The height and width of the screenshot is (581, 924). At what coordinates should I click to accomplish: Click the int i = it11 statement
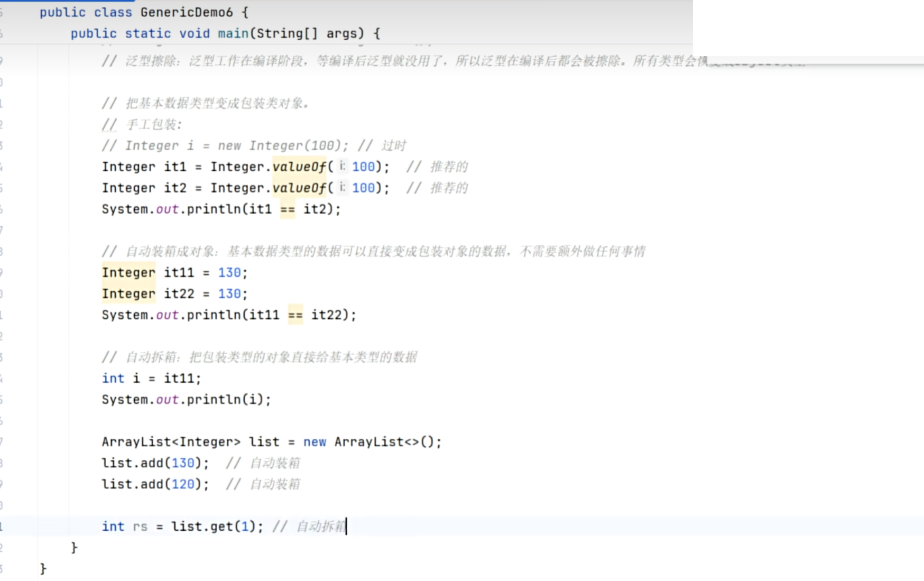(x=151, y=379)
